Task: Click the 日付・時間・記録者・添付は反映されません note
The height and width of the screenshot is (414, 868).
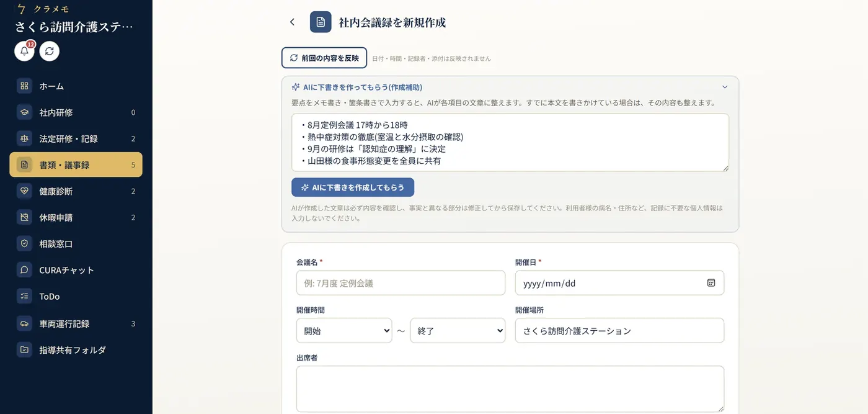Action: click(x=432, y=58)
